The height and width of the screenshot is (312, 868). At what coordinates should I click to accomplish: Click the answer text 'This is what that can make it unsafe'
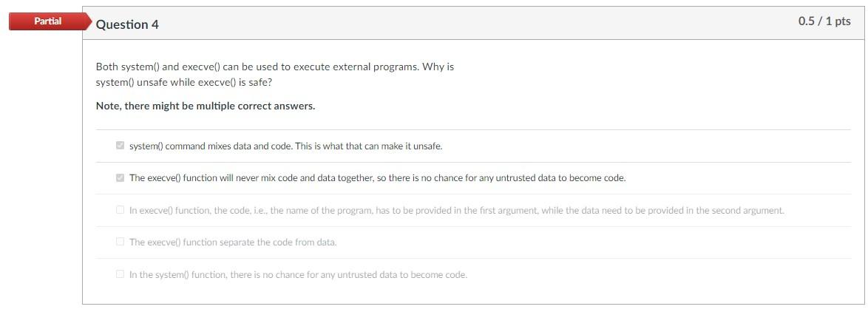coord(368,146)
